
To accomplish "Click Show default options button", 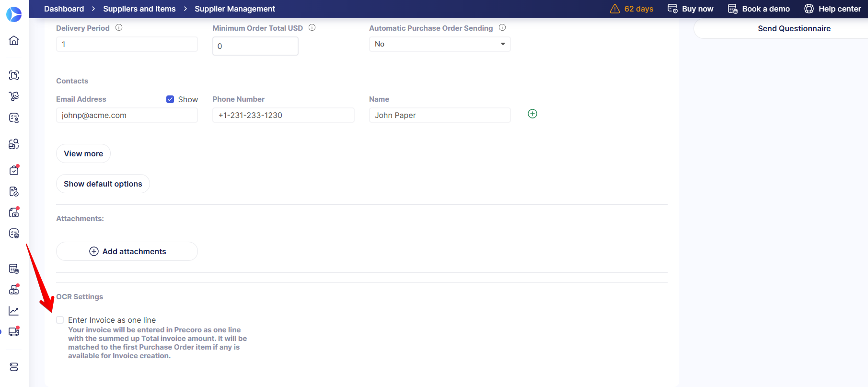I will (x=103, y=184).
